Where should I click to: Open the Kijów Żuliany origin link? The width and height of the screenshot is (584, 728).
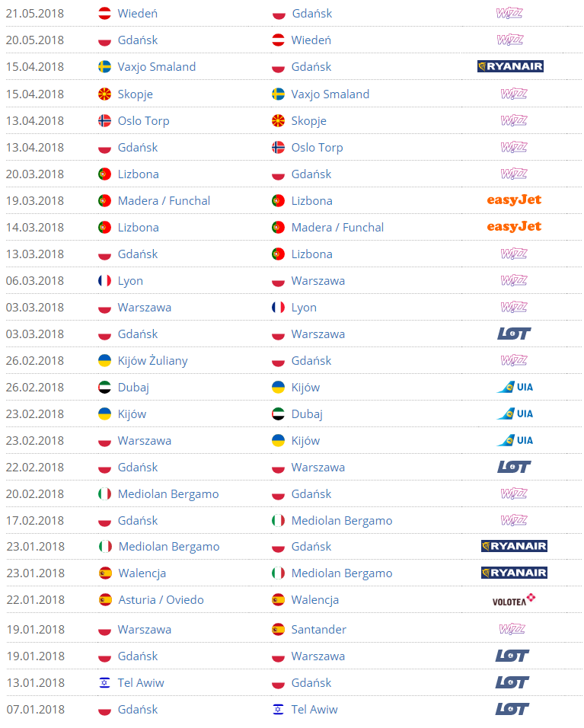coord(153,361)
